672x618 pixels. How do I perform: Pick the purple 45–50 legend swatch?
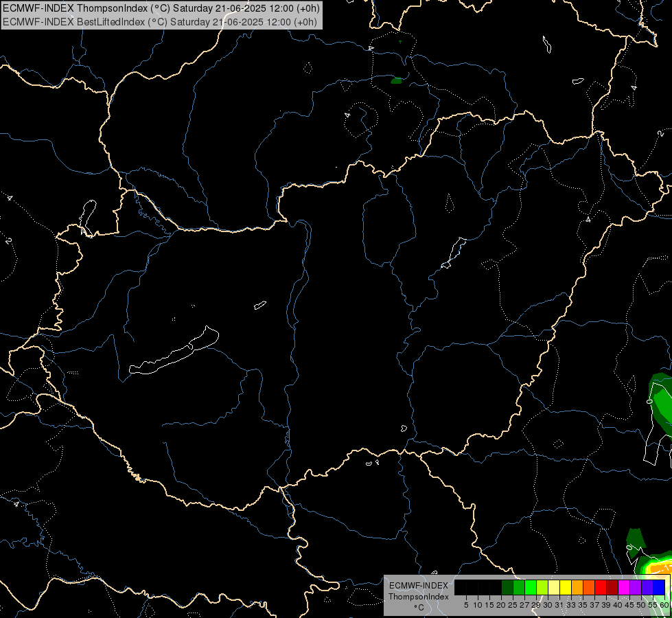click(635, 587)
